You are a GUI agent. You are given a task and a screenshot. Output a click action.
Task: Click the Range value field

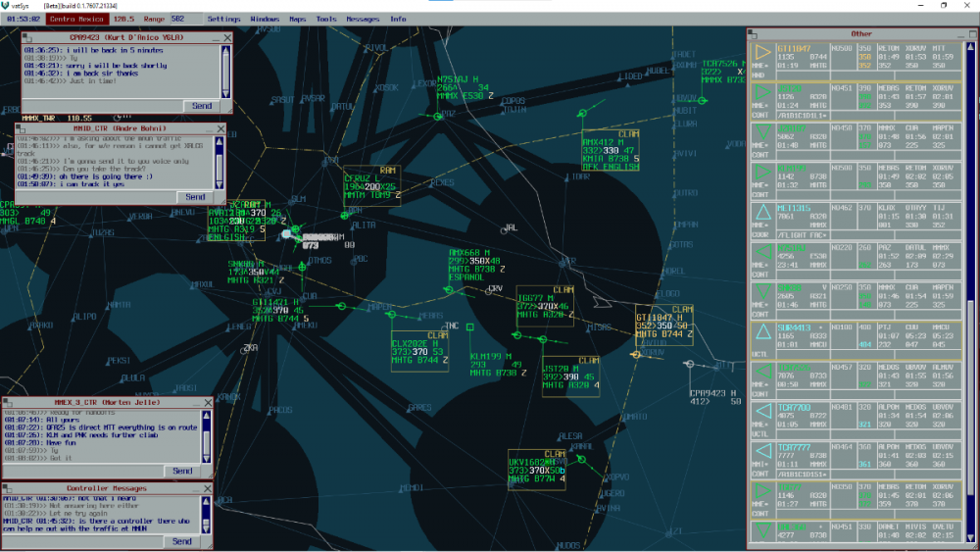point(177,19)
